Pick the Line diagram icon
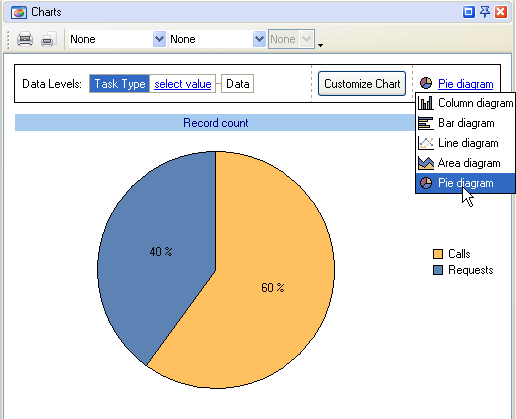 426,143
